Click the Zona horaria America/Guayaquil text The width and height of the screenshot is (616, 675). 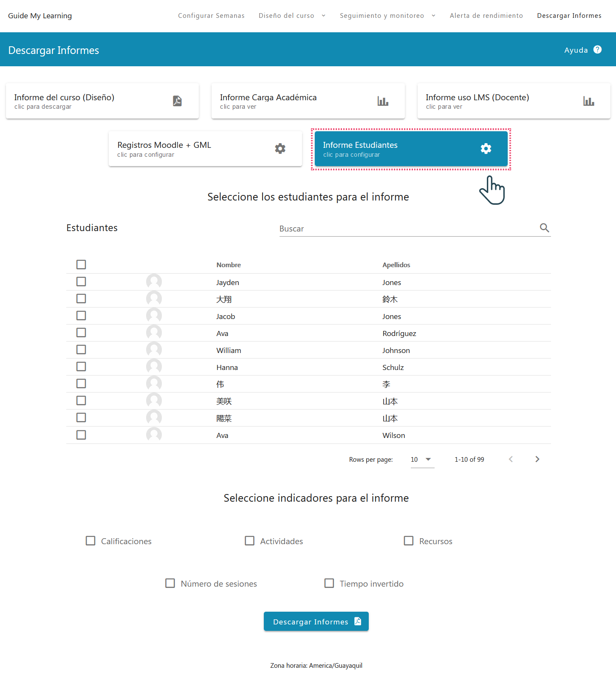(316, 666)
